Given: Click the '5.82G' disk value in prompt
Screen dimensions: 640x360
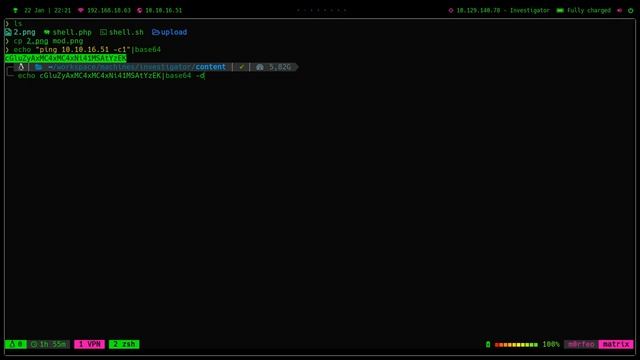Looking at the screenshot, I should (280, 67).
